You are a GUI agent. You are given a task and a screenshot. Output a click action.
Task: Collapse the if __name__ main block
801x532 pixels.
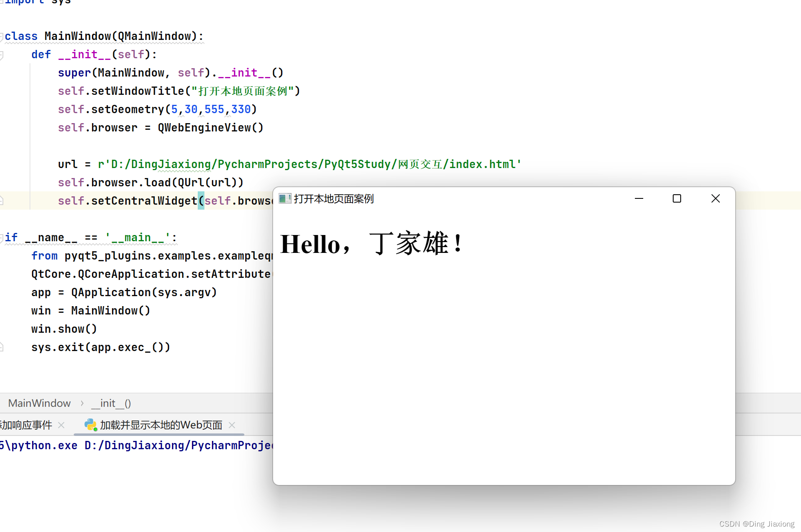pyautogui.click(x=1, y=238)
